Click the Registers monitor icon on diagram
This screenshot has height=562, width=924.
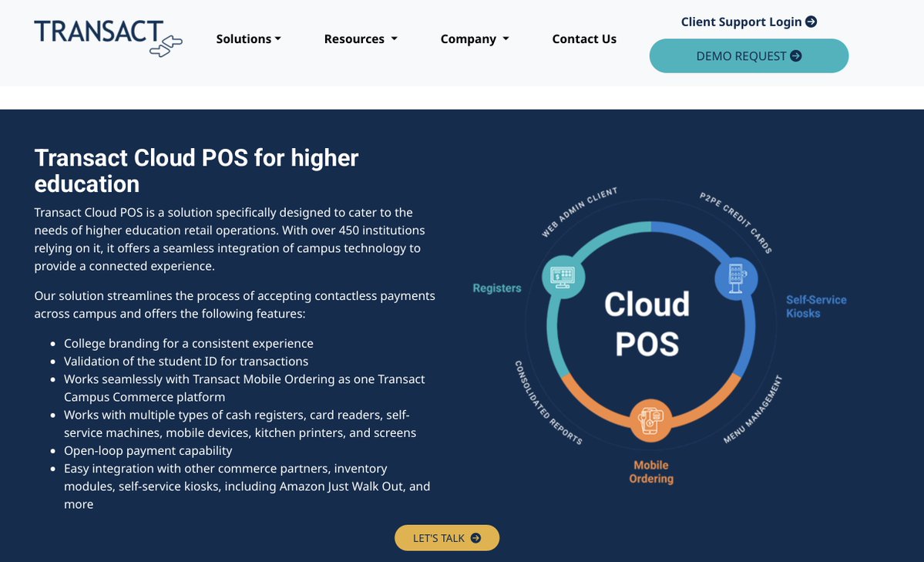pyautogui.click(x=563, y=277)
